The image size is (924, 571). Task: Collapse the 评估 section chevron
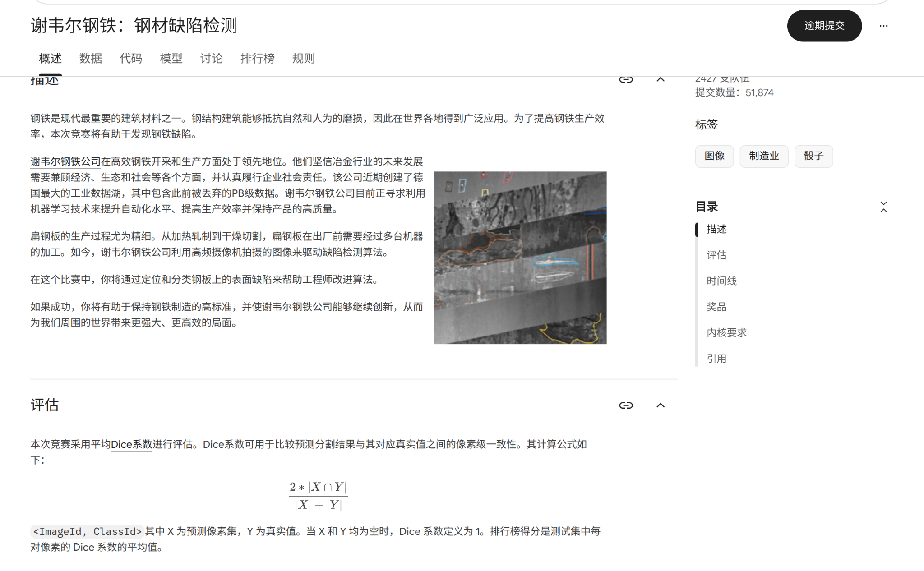pos(661,405)
